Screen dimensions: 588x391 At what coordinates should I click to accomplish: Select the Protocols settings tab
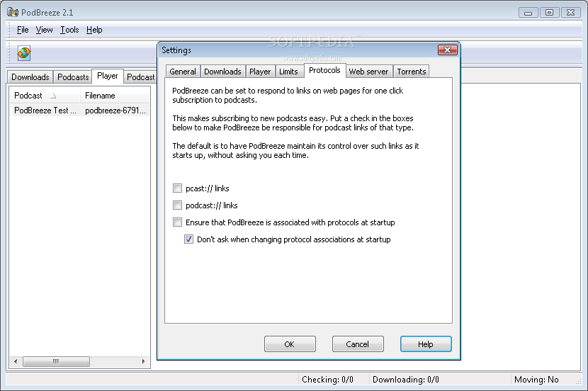tap(324, 70)
